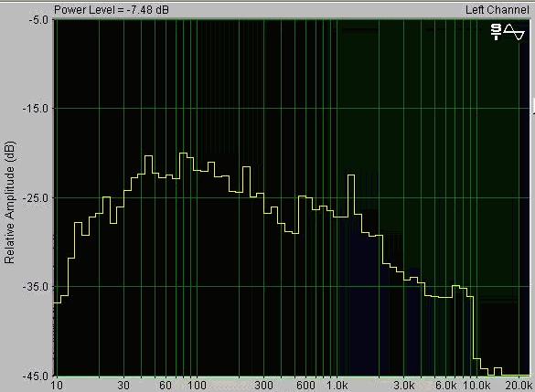Click the 'Power Level = -7.48 dB' readout

112,9
